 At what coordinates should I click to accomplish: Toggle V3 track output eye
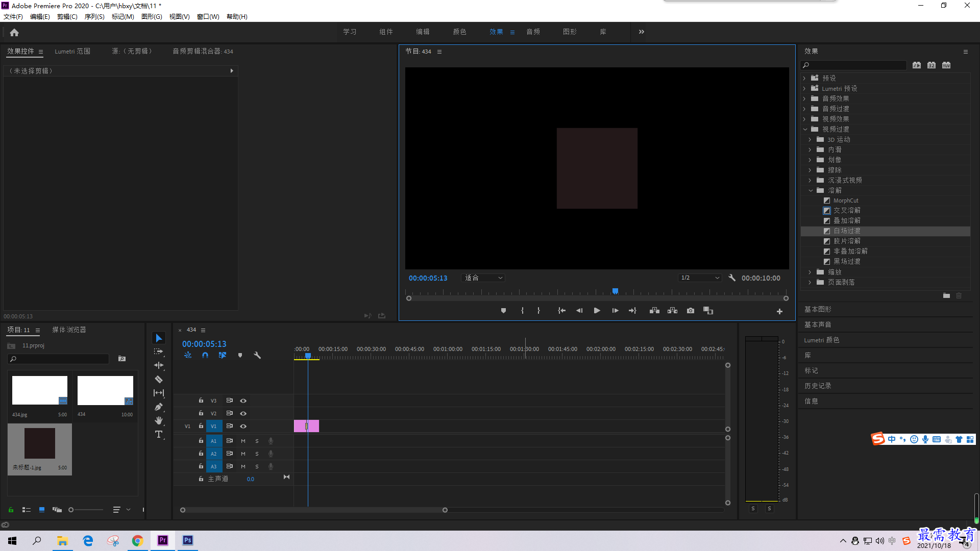[243, 400]
